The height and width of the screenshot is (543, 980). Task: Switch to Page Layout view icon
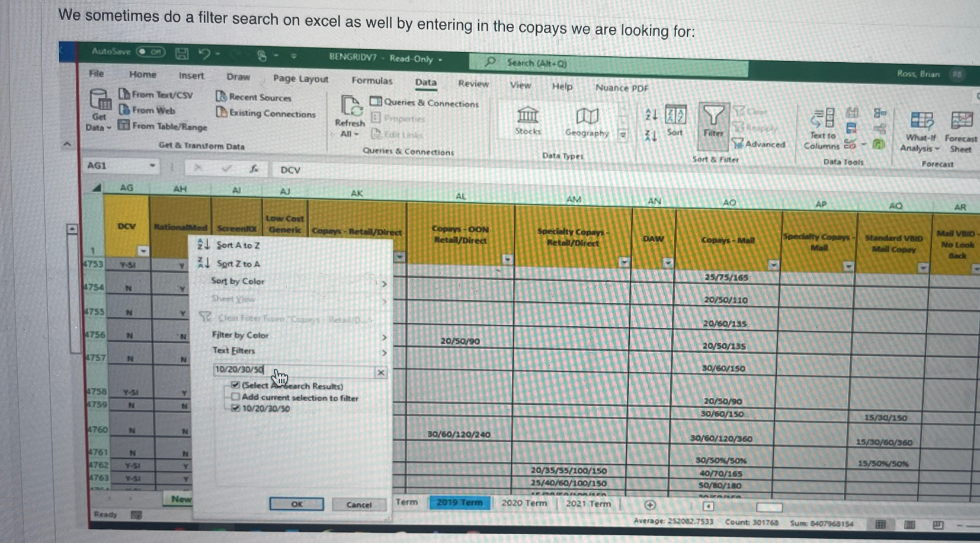[909, 525]
